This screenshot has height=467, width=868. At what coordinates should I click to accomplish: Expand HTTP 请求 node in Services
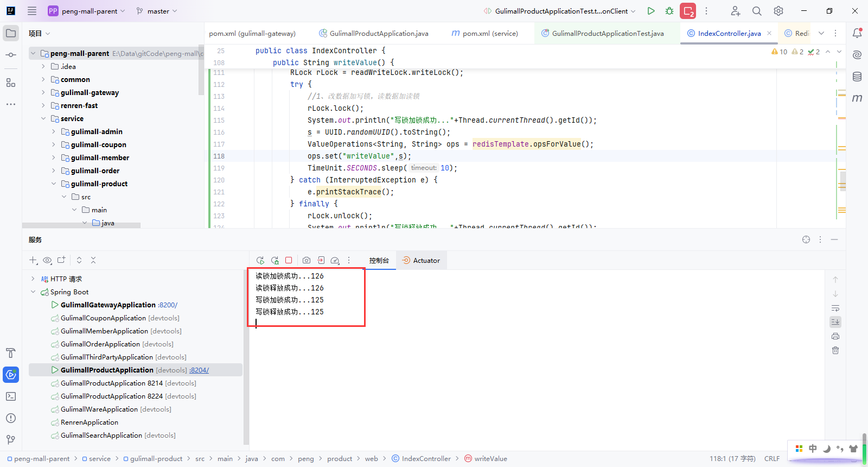click(33, 279)
